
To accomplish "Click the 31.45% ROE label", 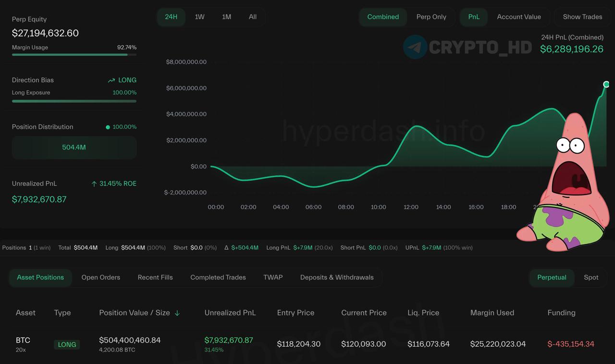I will pos(118,183).
